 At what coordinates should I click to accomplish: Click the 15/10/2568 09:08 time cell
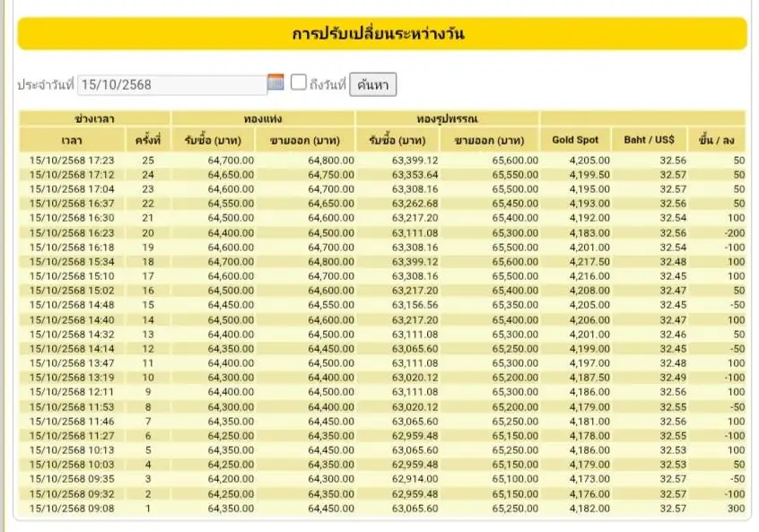pos(72,509)
